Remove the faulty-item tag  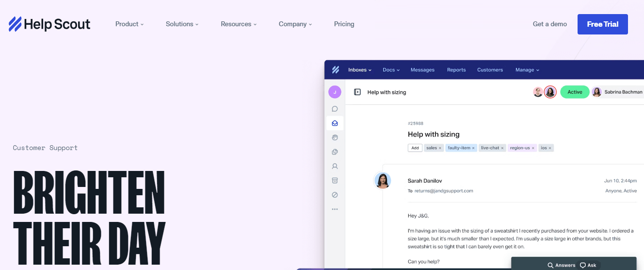pyautogui.click(x=473, y=148)
